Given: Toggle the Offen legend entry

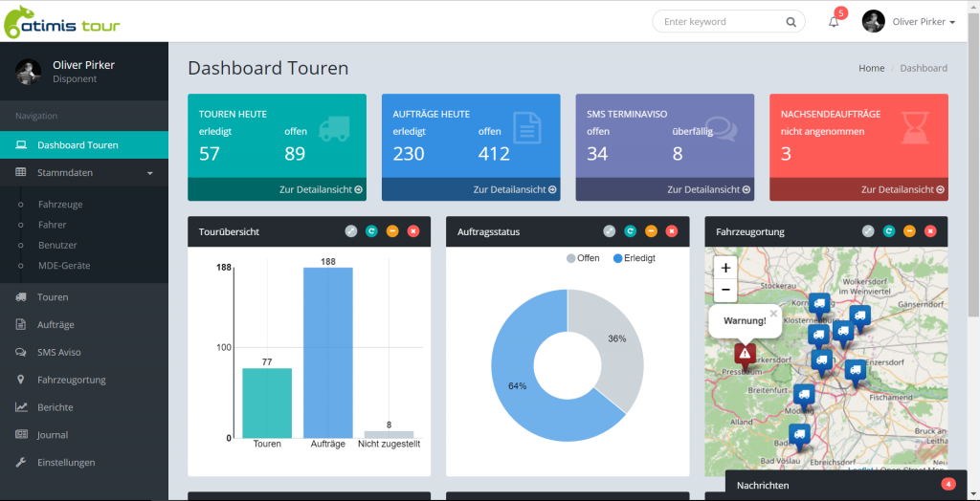Looking at the screenshot, I should [x=583, y=258].
